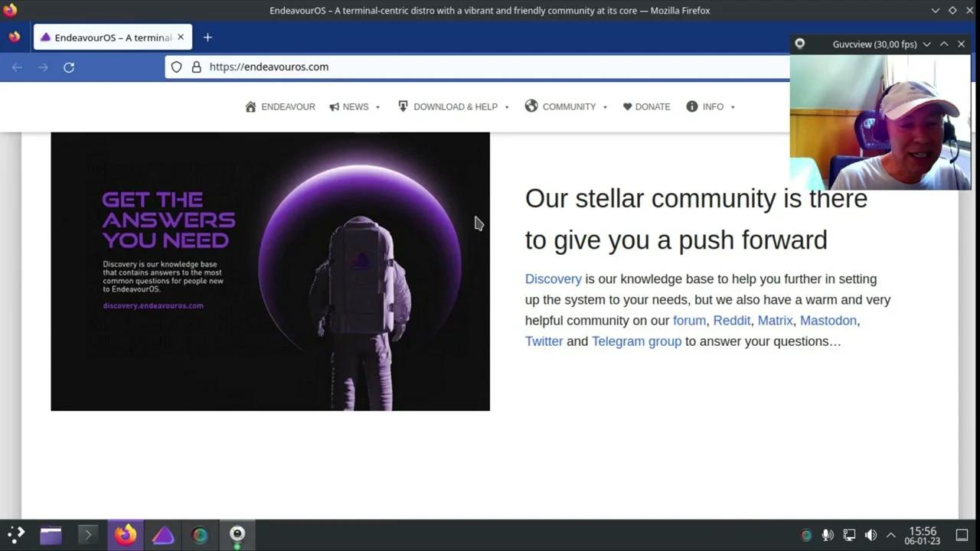Open the speaker volume tray icon
The image size is (980, 551).
[871, 536]
